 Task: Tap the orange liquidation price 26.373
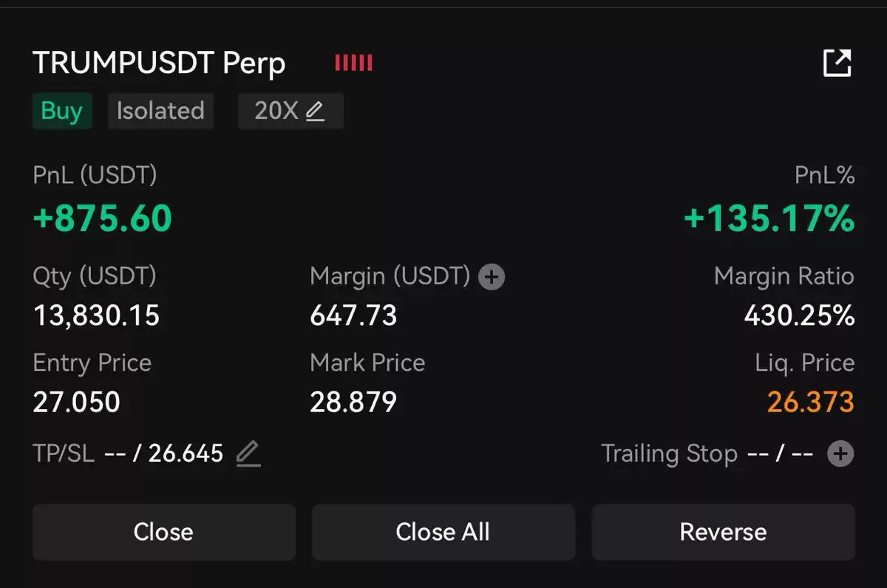coord(810,403)
